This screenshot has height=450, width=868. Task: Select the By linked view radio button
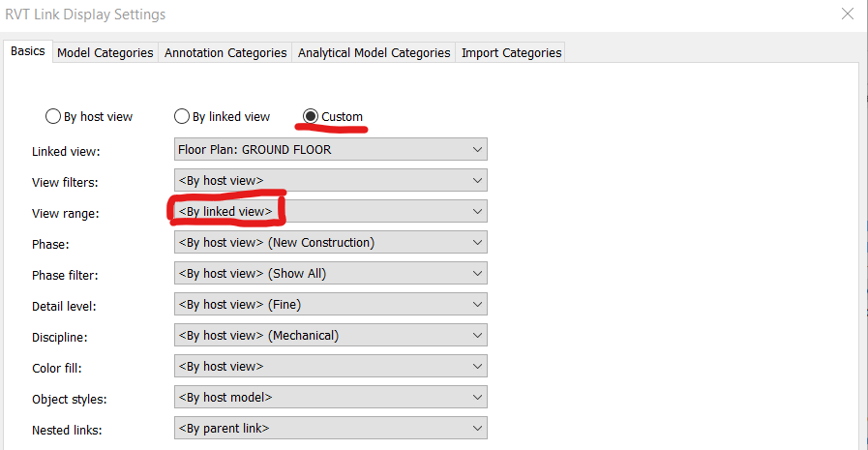182,116
